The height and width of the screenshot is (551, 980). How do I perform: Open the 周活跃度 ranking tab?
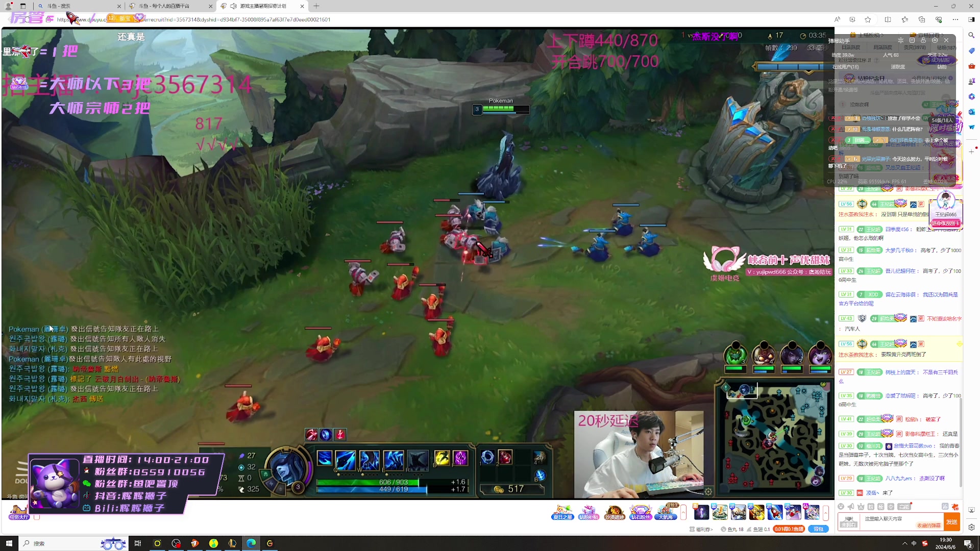click(883, 47)
